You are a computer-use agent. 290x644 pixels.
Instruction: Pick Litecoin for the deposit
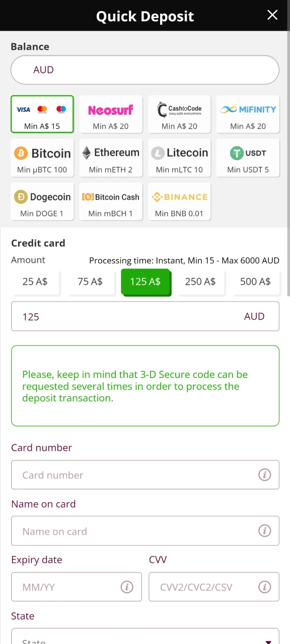[x=179, y=158]
